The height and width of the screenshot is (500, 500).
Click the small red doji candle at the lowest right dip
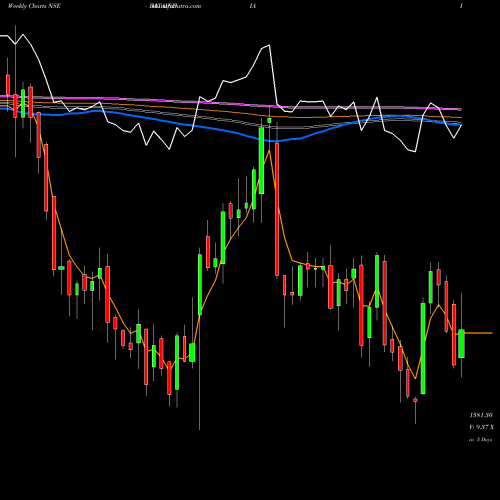pos(415,400)
